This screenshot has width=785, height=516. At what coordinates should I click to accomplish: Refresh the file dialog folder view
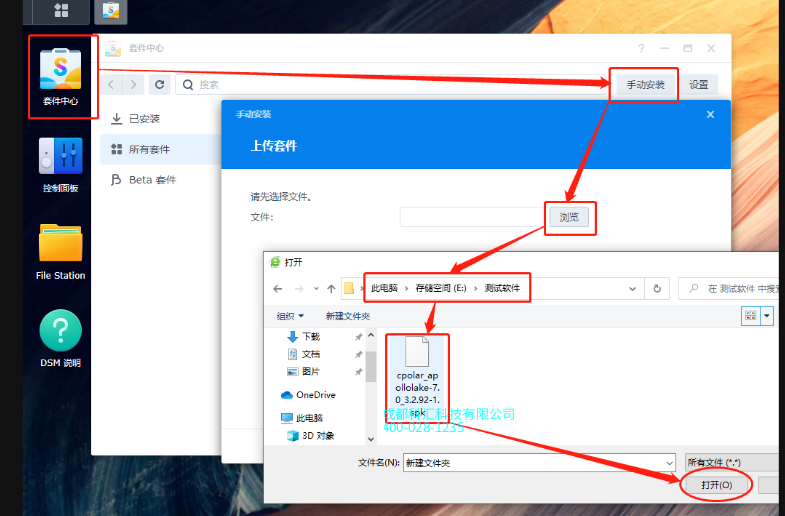coord(657,289)
